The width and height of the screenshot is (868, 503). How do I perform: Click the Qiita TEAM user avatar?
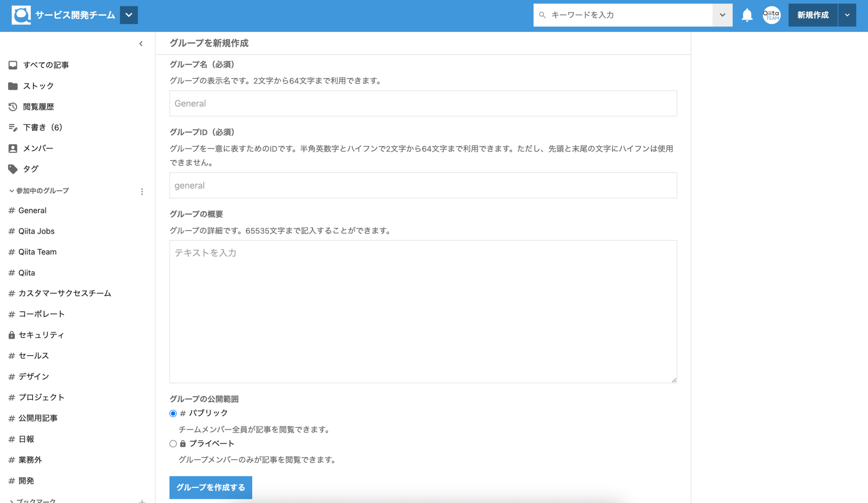click(x=771, y=15)
